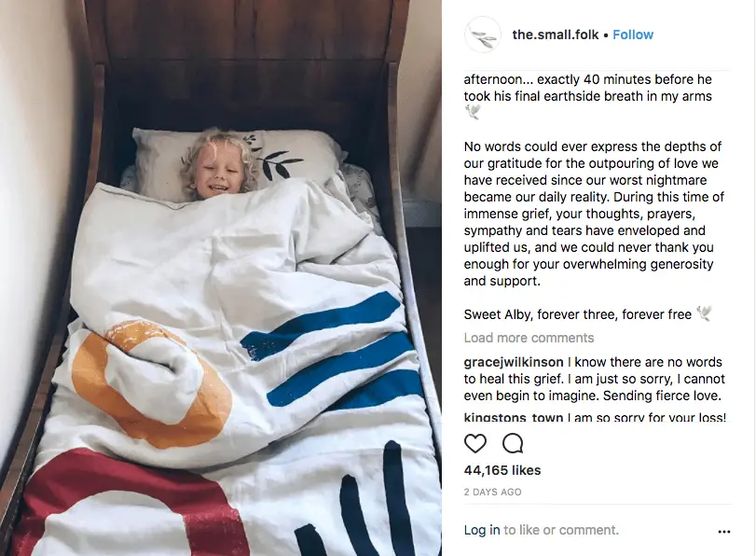The width and height of the screenshot is (756, 556).
Task: Like the post with heart icon
Action: pos(474,443)
